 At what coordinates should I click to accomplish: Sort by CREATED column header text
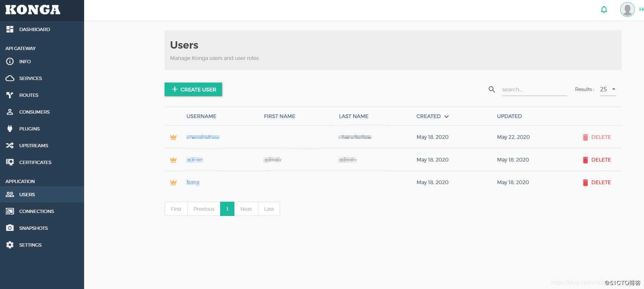point(428,116)
